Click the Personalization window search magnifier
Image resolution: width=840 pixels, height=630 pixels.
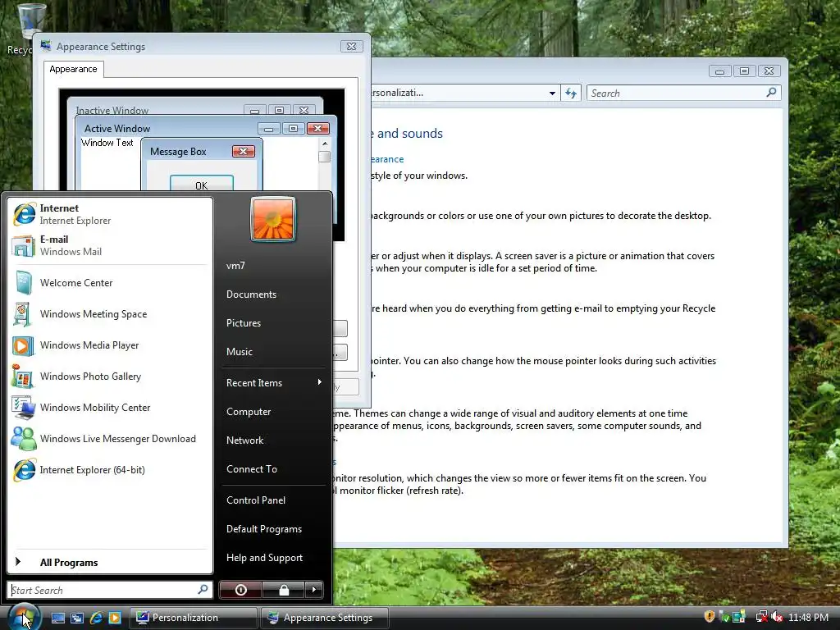pyautogui.click(x=771, y=93)
